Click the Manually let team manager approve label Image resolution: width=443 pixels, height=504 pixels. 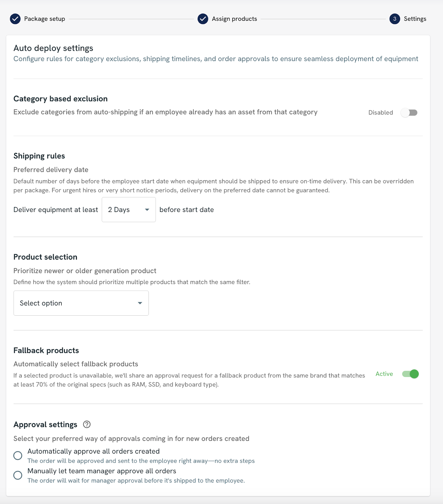(x=102, y=471)
